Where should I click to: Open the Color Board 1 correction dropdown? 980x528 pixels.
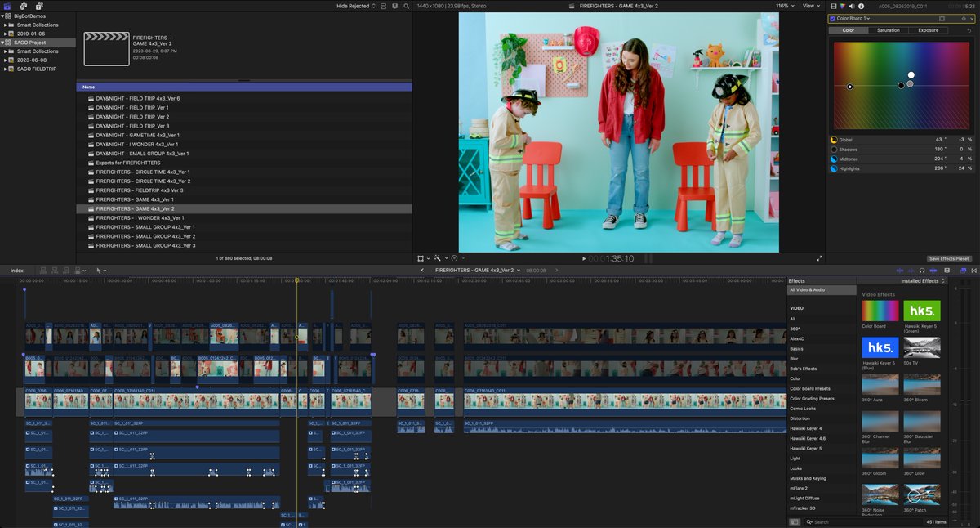click(853, 18)
